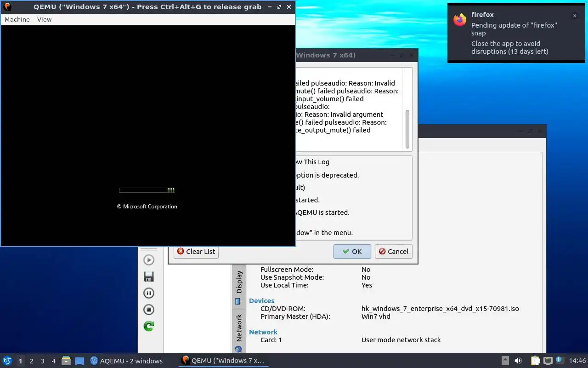588x368 pixels.
Task: Click the log text scrollbar handle
Action: click(407, 129)
